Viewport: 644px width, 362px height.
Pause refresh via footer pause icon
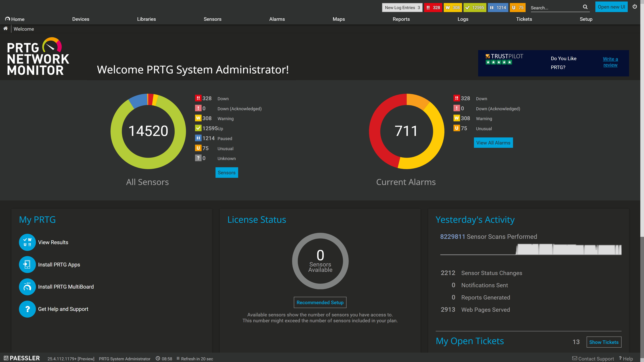[x=178, y=358]
